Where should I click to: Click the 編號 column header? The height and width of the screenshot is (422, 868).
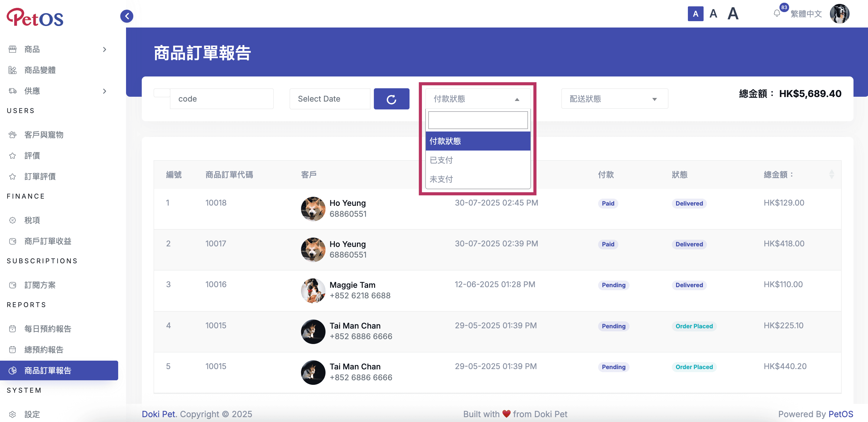point(173,175)
